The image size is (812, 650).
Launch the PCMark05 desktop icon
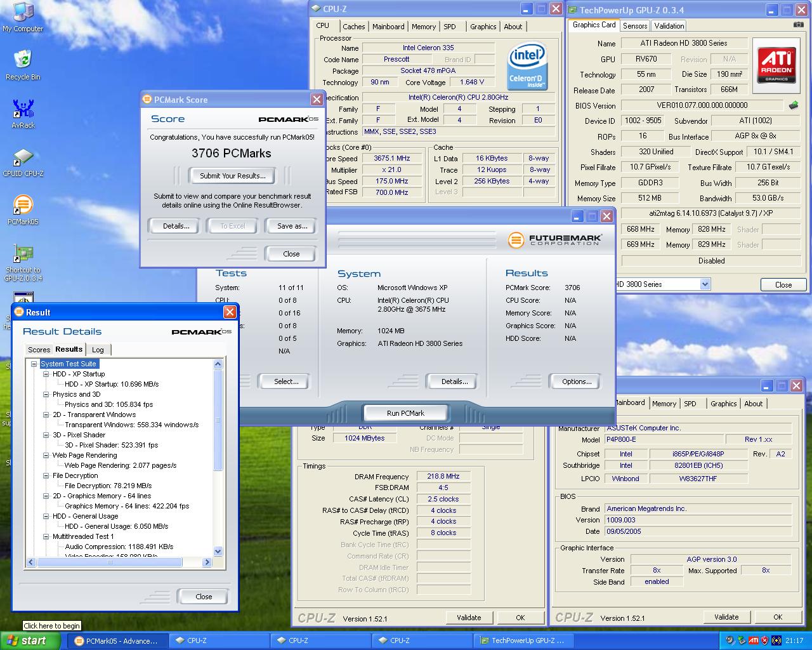(23, 210)
